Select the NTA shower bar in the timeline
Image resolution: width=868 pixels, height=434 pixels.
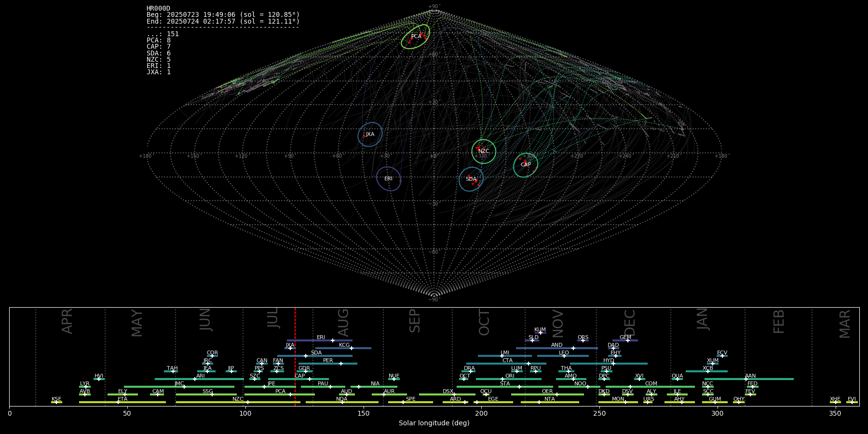(x=550, y=402)
